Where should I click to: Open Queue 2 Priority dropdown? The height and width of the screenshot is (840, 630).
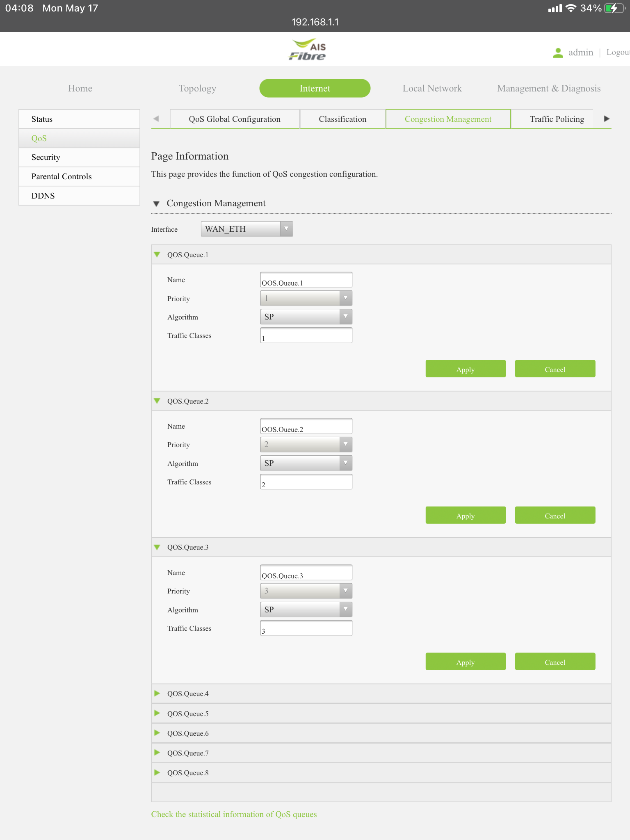pyautogui.click(x=306, y=444)
